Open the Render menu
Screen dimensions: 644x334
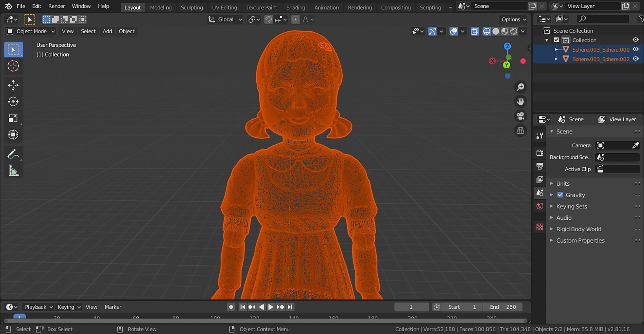point(57,6)
